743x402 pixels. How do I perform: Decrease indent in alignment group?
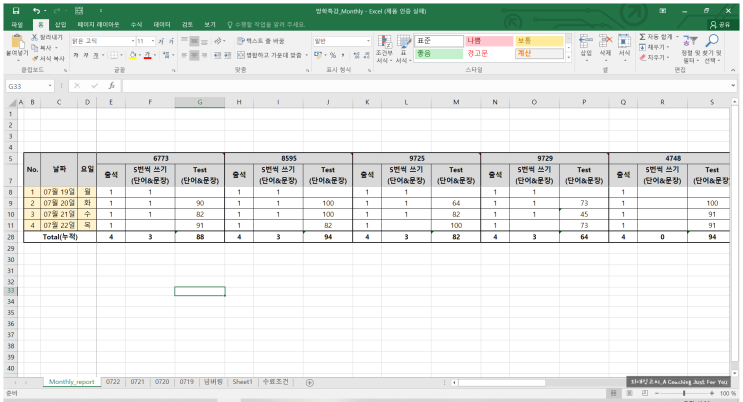click(x=217, y=55)
